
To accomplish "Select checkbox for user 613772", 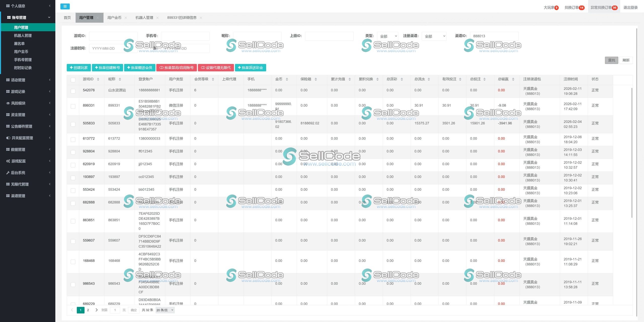I will 73,139.
